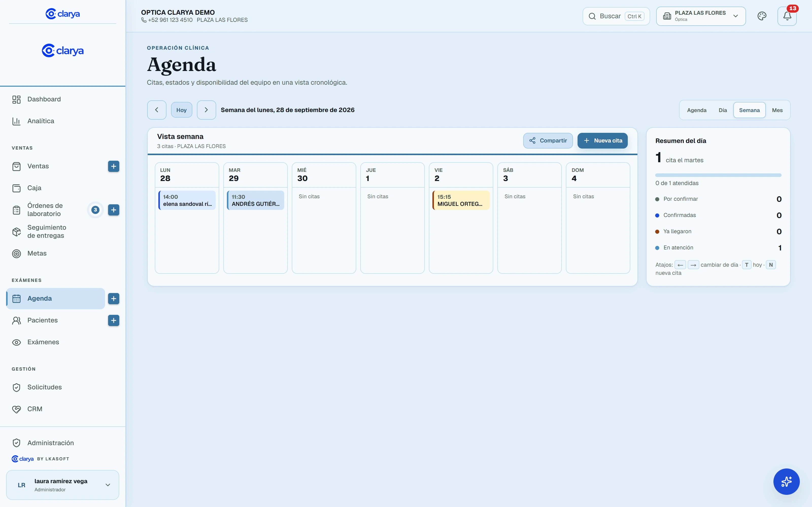Click the Nueva cita button
This screenshot has height=507, width=812.
click(x=602, y=140)
